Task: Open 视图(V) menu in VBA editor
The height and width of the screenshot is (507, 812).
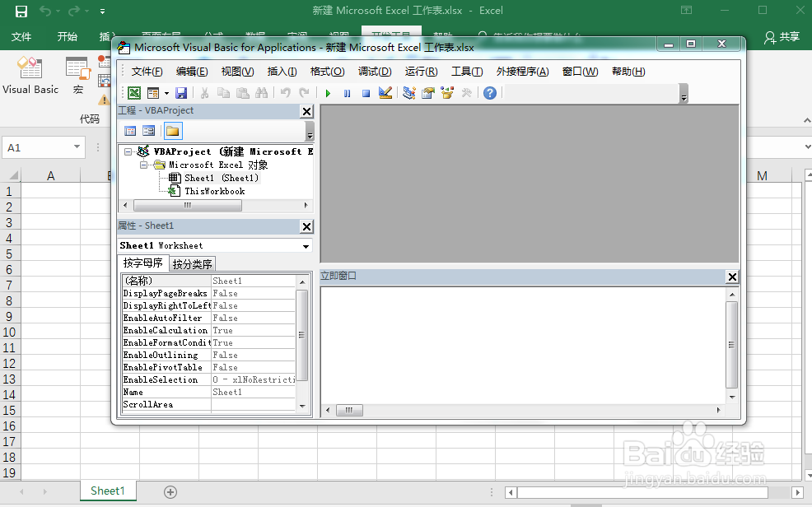Action: tap(238, 72)
